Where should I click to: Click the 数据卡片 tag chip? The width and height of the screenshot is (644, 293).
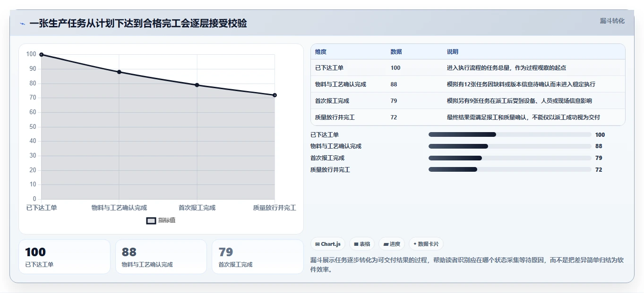click(x=426, y=244)
